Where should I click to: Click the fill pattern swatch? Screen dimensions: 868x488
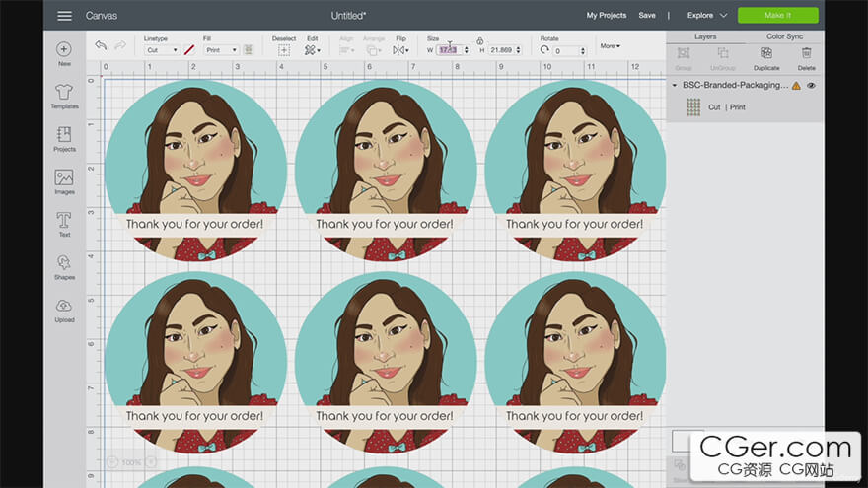coord(248,50)
